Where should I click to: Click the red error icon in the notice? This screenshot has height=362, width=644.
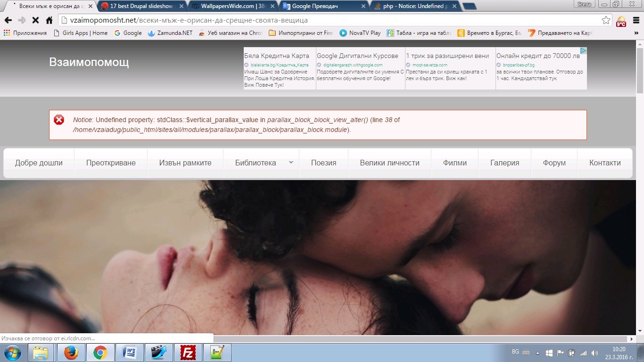[59, 120]
